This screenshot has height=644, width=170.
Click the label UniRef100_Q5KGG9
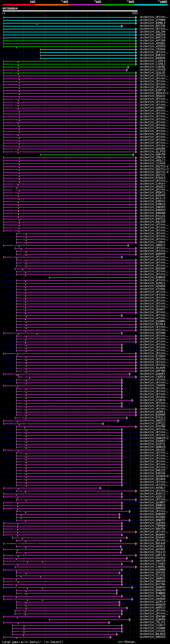coord(152,637)
